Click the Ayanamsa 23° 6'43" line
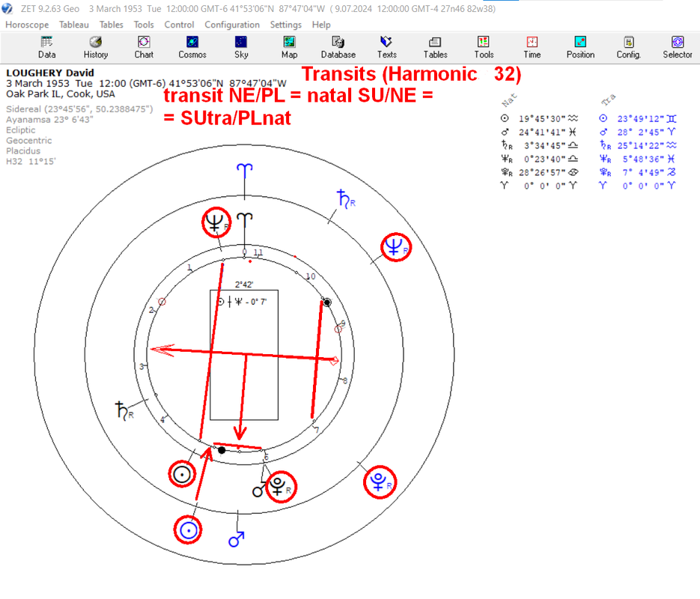This screenshot has width=700, height=599. click(49, 119)
